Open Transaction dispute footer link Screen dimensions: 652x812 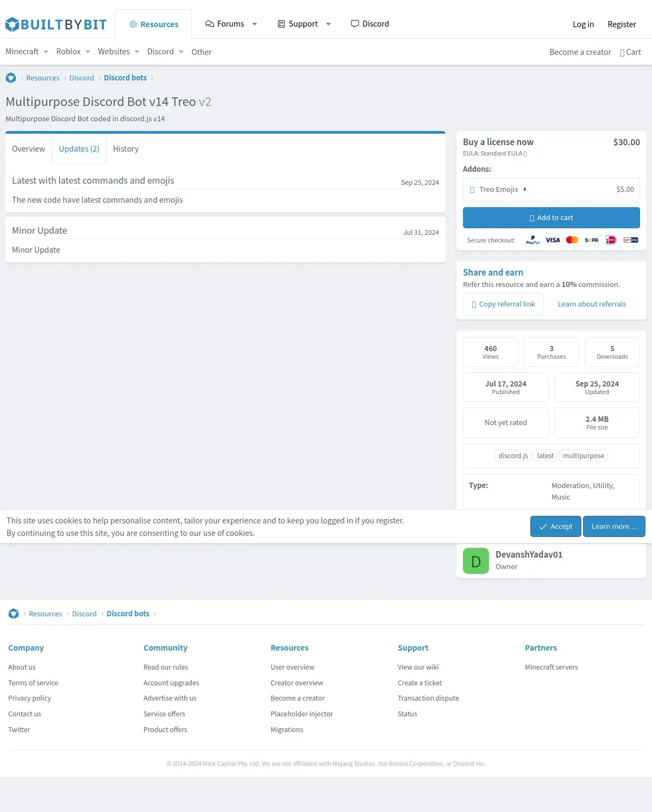tap(428, 698)
